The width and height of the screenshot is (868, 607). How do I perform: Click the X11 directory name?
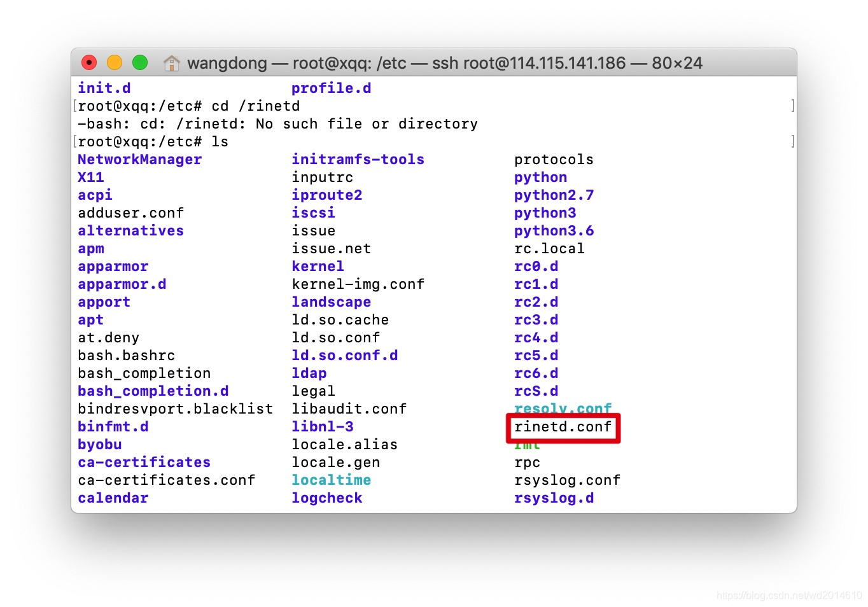click(91, 178)
